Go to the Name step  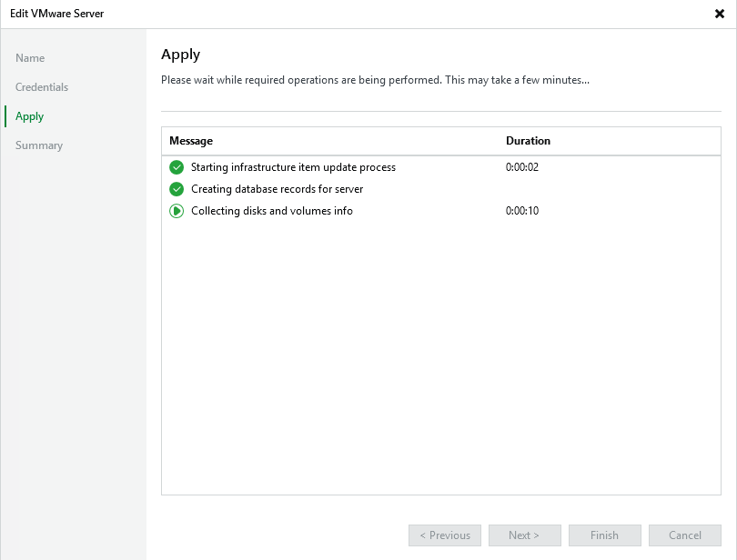[x=30, y=58]
